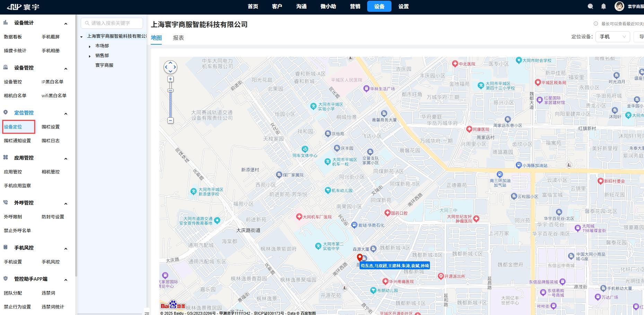The image size is (644, 315).
Task: Click the blue label 苟东杰,马双超,王建林
Action: pos(395,265)
